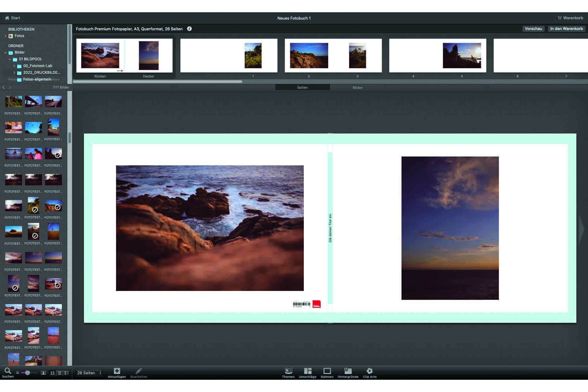The width and height of the screenshot is (588, 392).
Task: Select the 00_Fototest-Lab folder row
Action: tap(35, 66)
